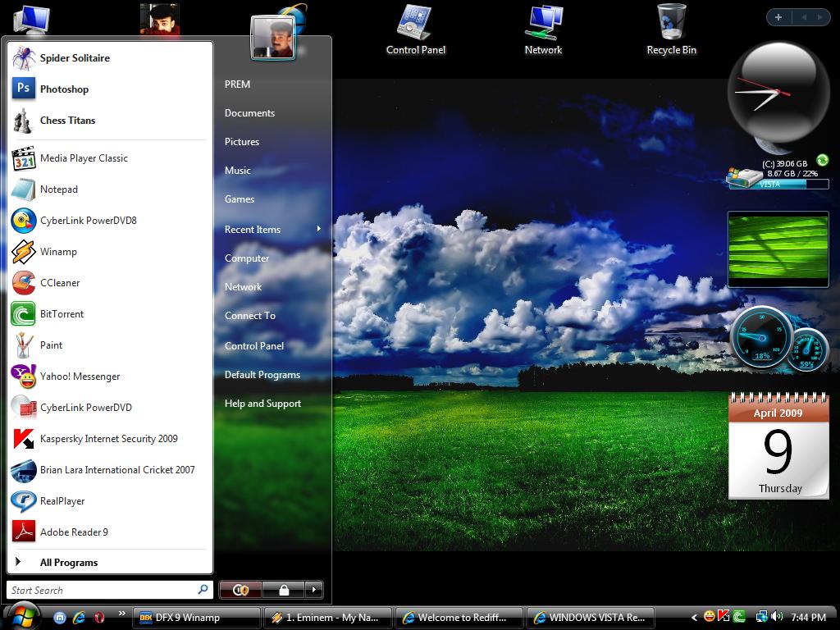840x630 pixels.
Task: Open Music folder link
Action: click(237, 171)
